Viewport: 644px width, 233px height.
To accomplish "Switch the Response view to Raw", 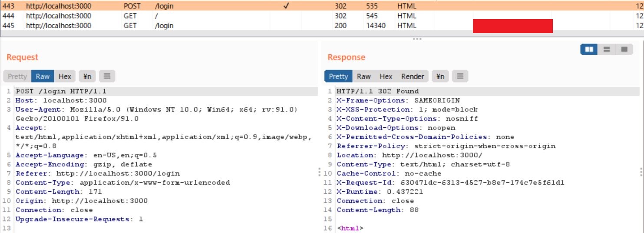I will (364, 77).
